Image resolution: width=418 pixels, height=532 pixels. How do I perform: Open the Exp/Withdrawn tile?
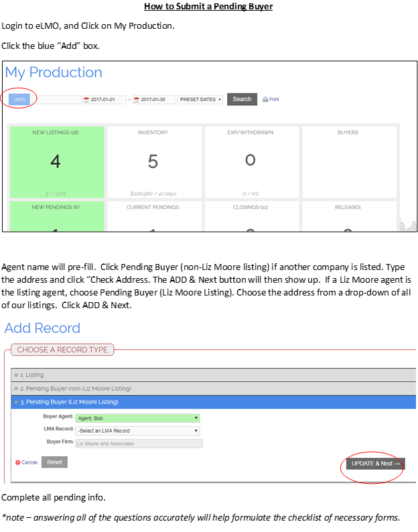click(x=250, y=161)
